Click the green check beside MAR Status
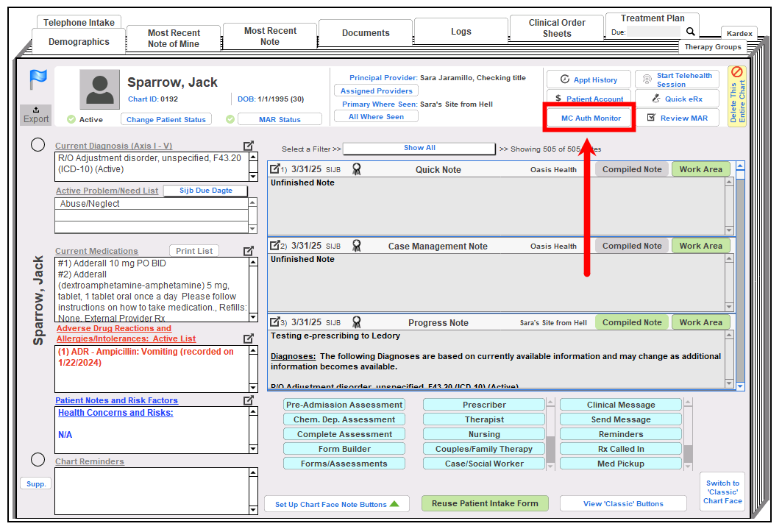 coord(230,119)
